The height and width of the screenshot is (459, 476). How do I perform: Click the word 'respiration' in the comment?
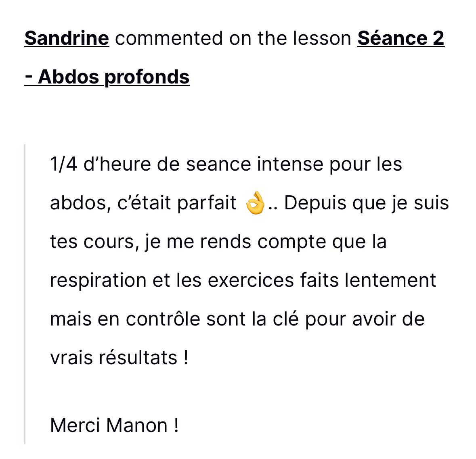pos(98,280)
